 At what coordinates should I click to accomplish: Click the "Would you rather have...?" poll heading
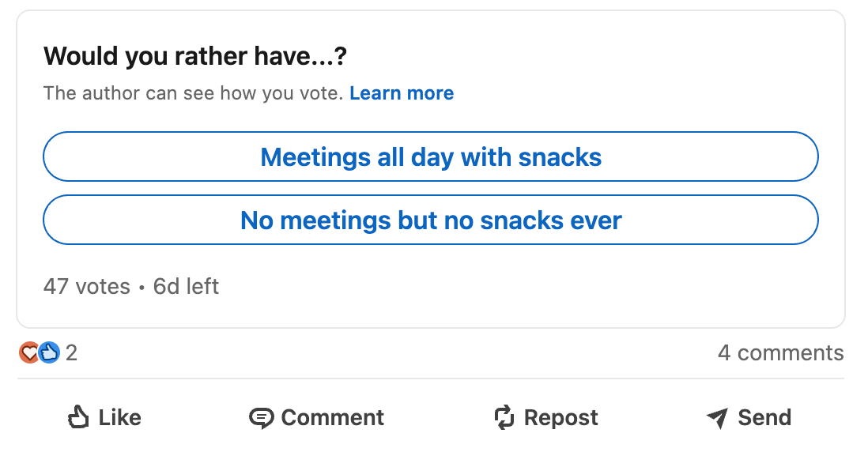195,56
